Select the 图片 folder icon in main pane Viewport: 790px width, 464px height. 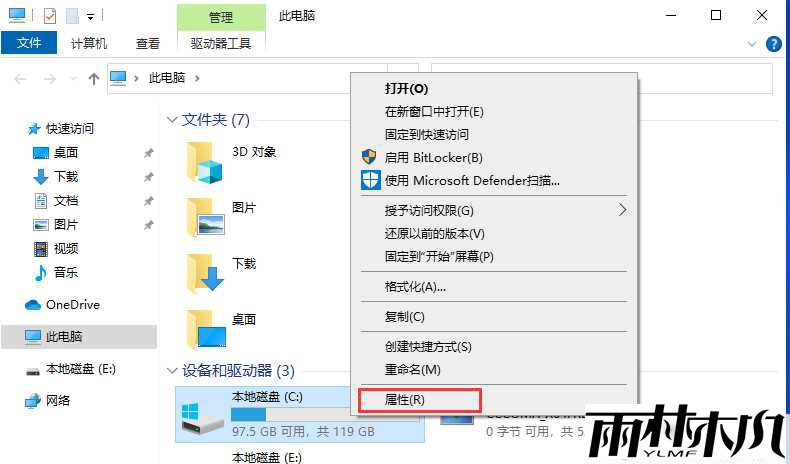205,217
